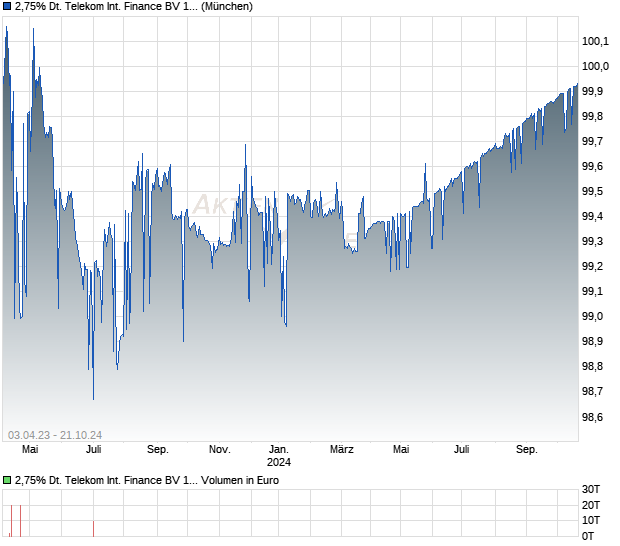Click the 'Jan.' label on time axis
Screen dimensions: 620x546
coord(279,450)
